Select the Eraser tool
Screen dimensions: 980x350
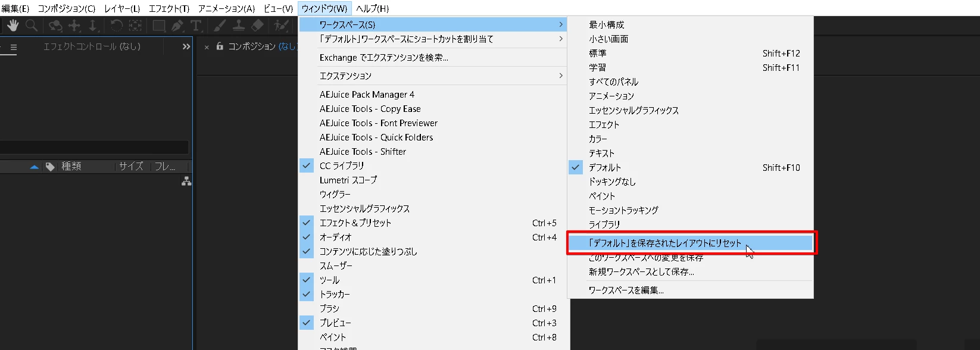257,26
